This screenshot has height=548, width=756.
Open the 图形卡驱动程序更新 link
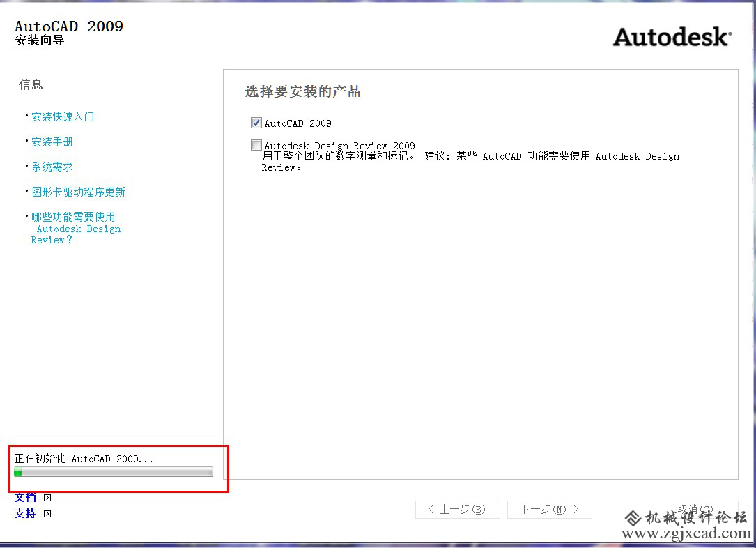point(78,192)
